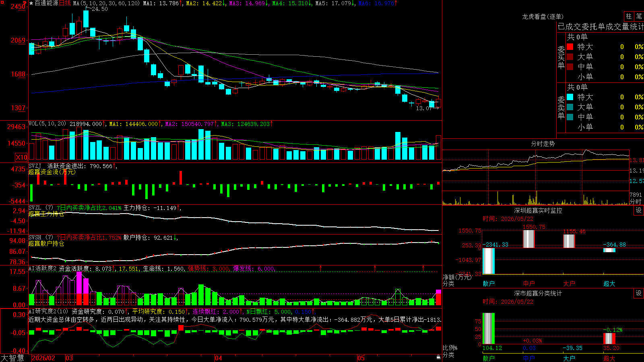Screen dimensions: 644x362
Task: Click the 散户 label under 深圳超赢实时监控
Action: pos(488,284)
